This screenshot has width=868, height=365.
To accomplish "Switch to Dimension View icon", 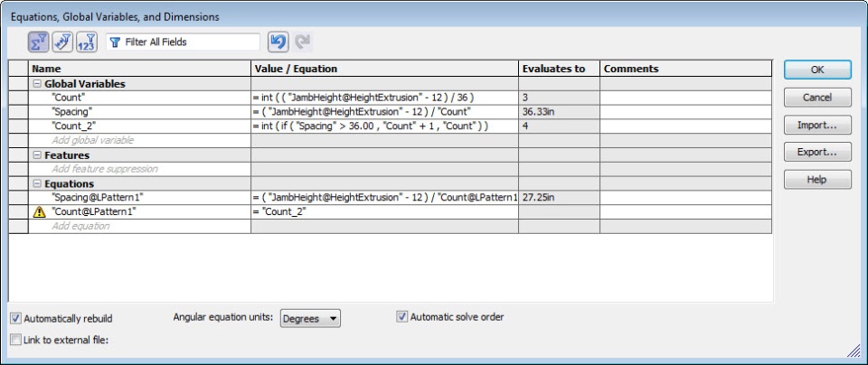I will pos(87,42).
